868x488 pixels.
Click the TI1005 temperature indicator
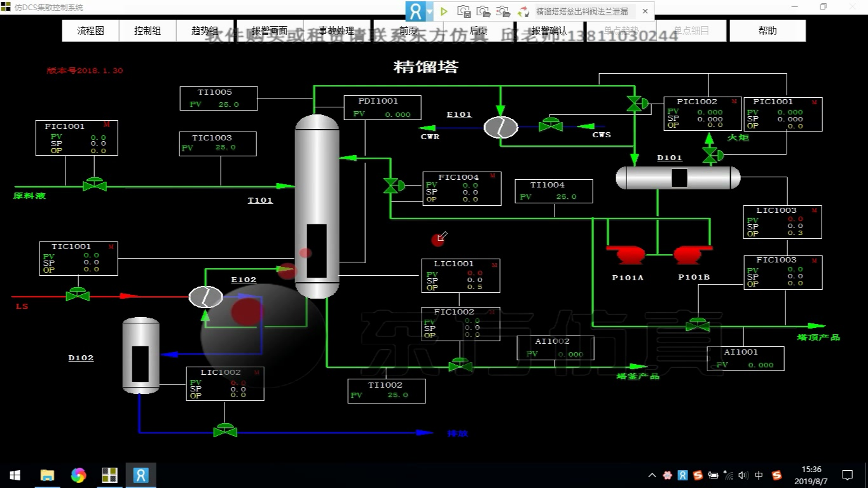[219, 98]
